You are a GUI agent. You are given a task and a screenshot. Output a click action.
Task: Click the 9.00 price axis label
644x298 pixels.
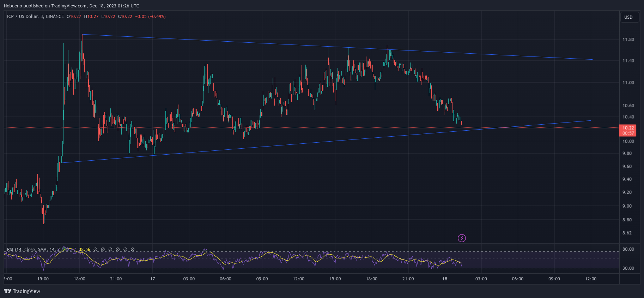(627, 206)
